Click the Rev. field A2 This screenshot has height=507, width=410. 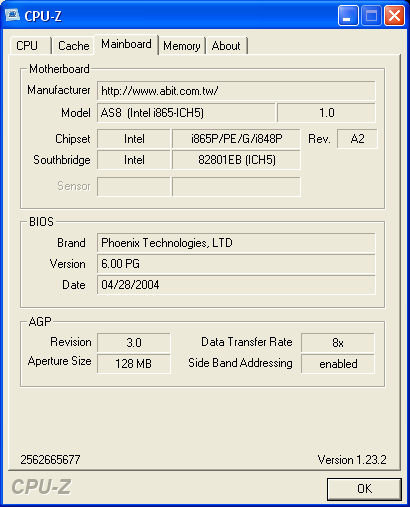(357, 139)
